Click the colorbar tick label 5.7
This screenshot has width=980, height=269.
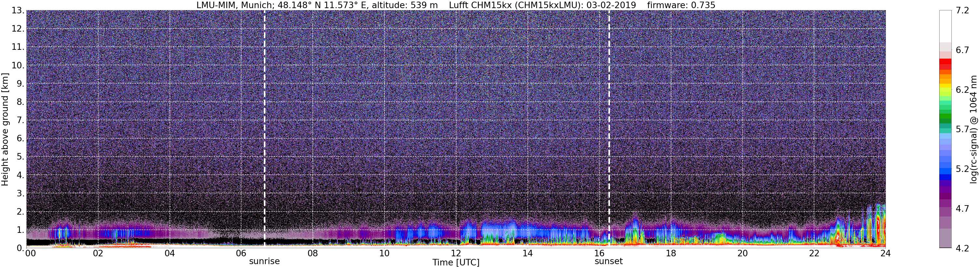click(x=962, y=129)
